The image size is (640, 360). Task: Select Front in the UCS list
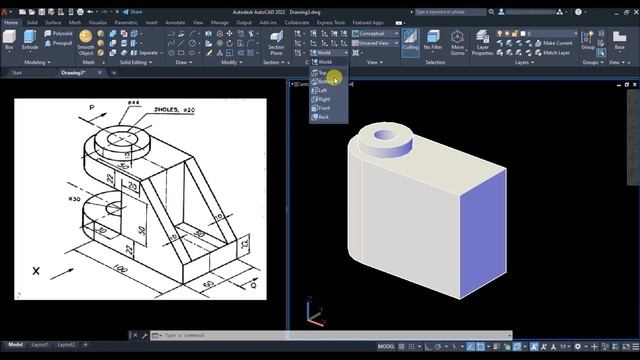tap(329, 108)
